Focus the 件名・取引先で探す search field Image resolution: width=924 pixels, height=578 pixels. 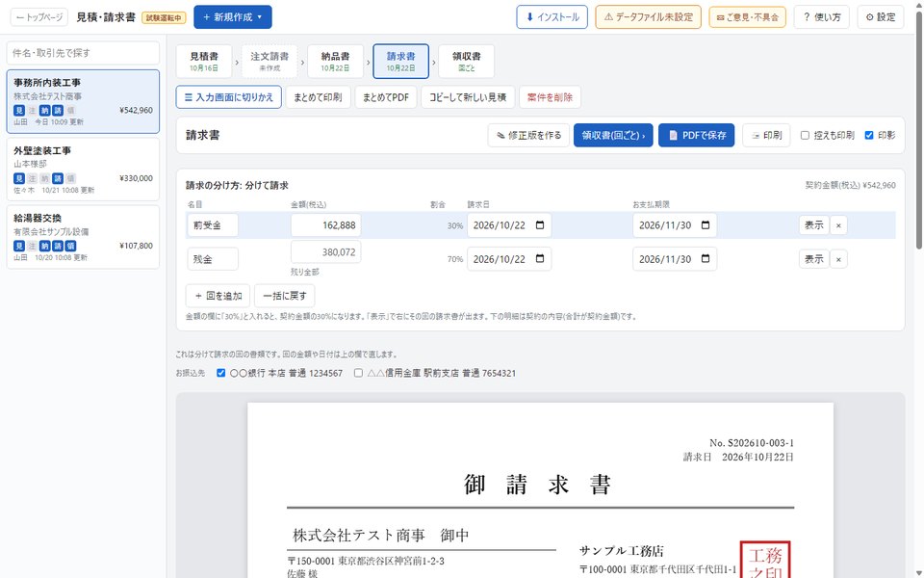coord(83,53)
